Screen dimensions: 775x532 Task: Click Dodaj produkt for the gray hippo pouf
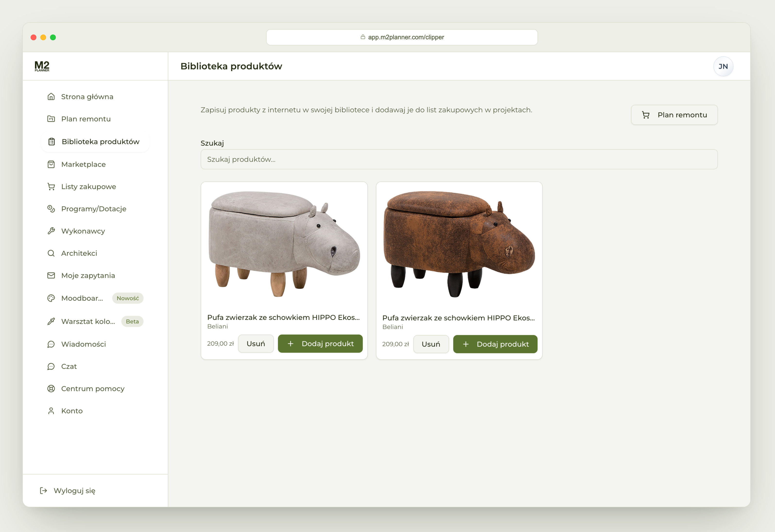pyautogui.click(x=320, y=344)
